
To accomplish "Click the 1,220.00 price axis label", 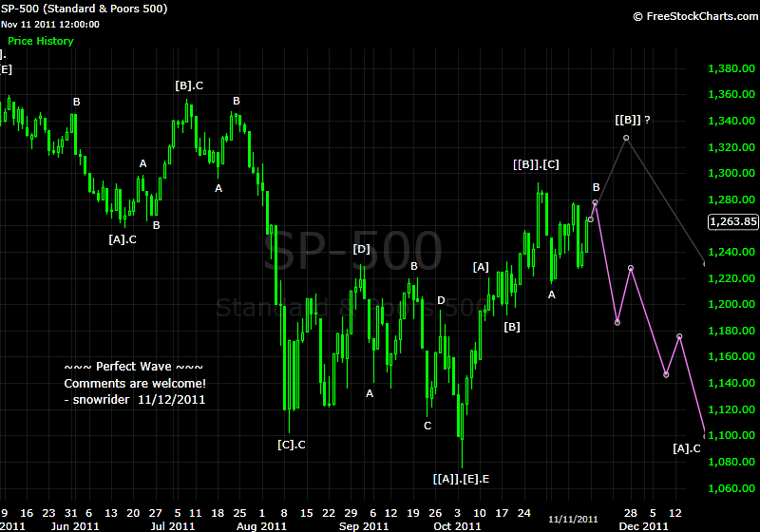I will [731, 278].
